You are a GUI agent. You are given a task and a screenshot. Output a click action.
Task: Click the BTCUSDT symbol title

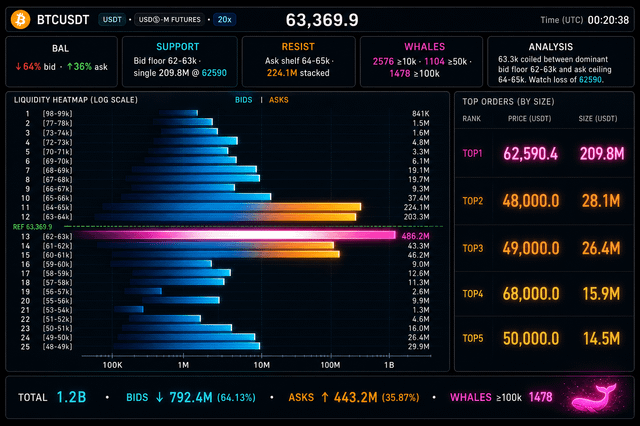coord(63,20)
